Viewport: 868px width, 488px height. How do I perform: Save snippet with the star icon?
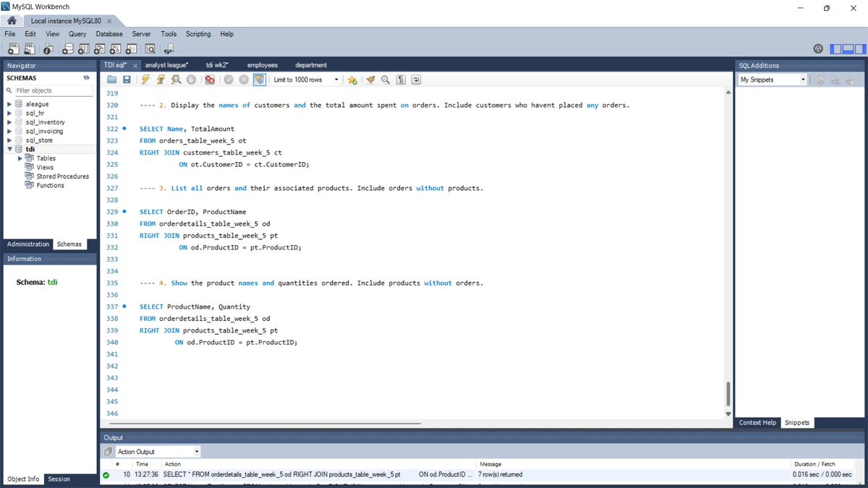pyautogui.click(x=352, y=80)
